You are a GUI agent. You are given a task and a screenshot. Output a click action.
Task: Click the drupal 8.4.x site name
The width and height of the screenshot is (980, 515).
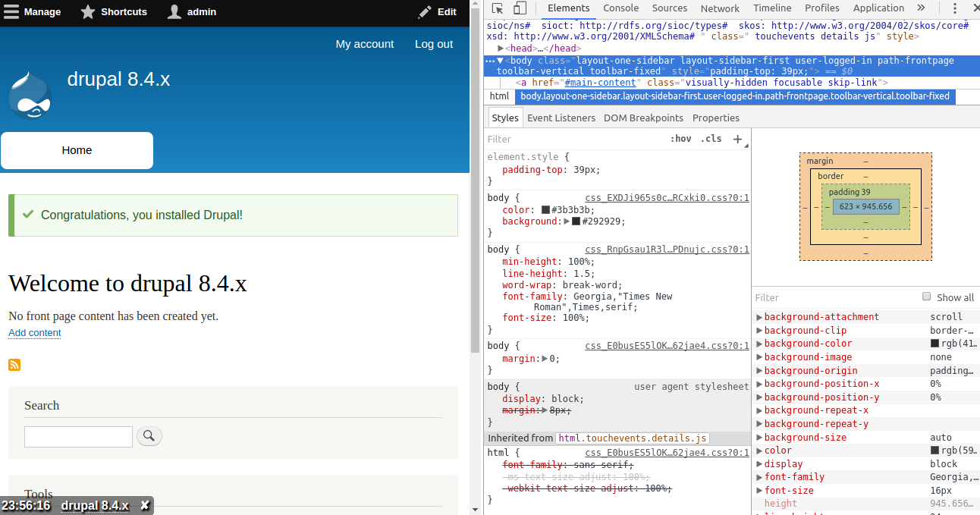[x=118, y=79]
